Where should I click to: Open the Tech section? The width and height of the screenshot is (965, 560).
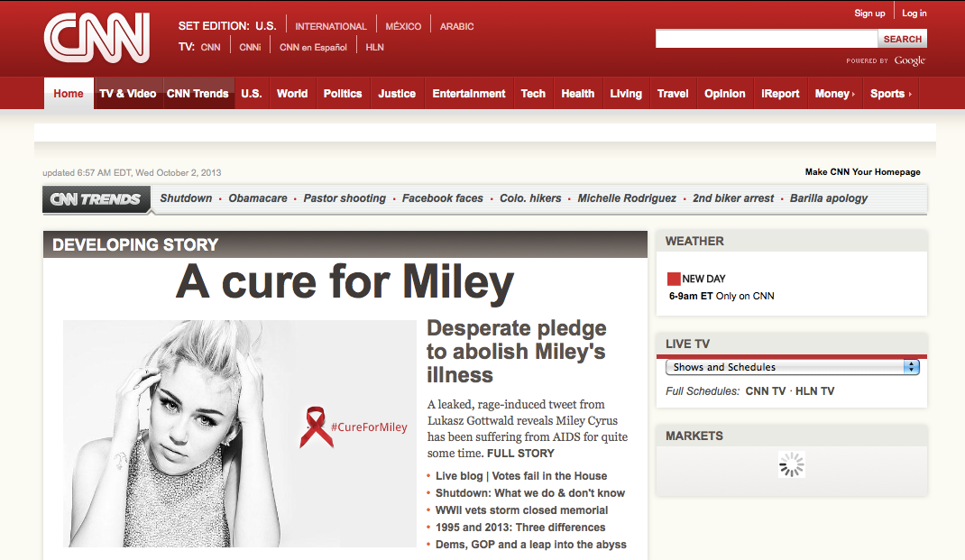pos(533,94)
